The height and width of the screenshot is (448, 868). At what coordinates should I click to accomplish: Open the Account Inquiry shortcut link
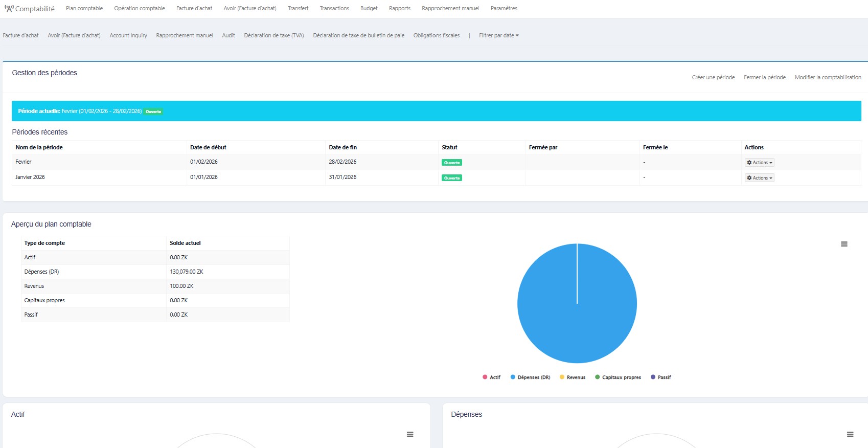tap(128, 36)
